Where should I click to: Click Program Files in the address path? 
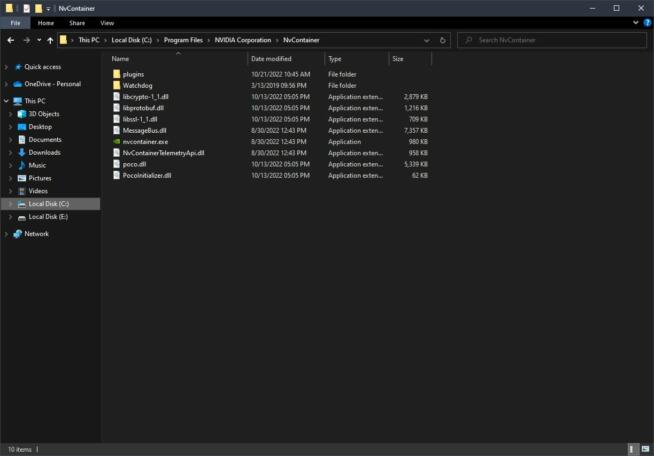pyautogui.click(x=183, y=40)
